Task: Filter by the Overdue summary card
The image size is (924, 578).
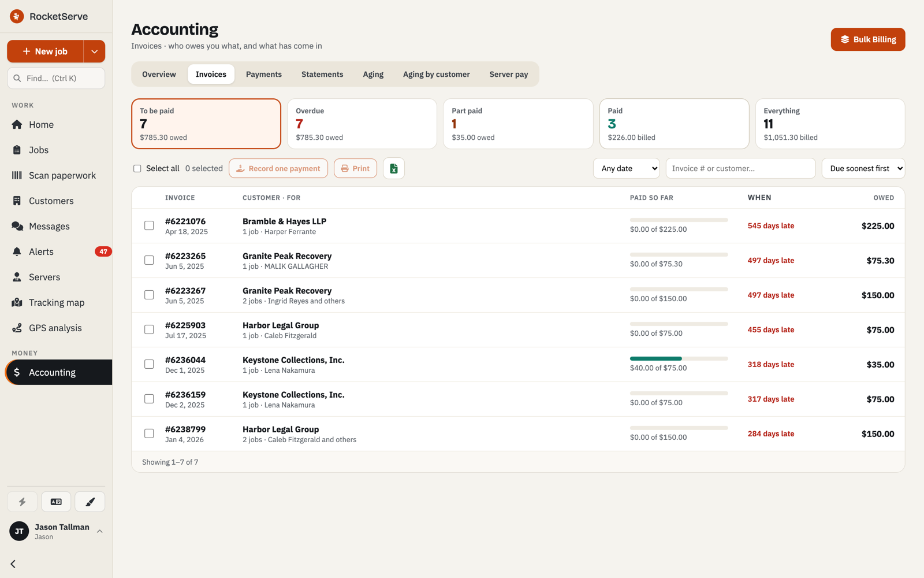Action: 362,124
